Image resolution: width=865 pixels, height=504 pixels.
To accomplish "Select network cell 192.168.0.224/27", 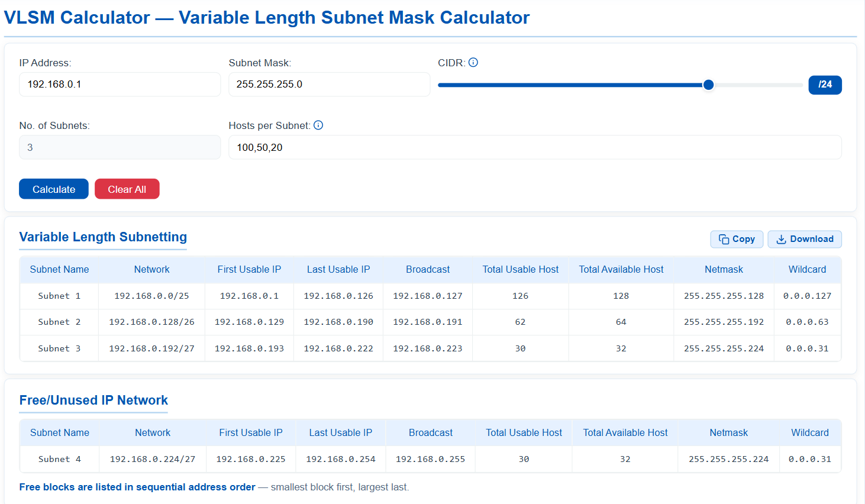I will 153,459.
